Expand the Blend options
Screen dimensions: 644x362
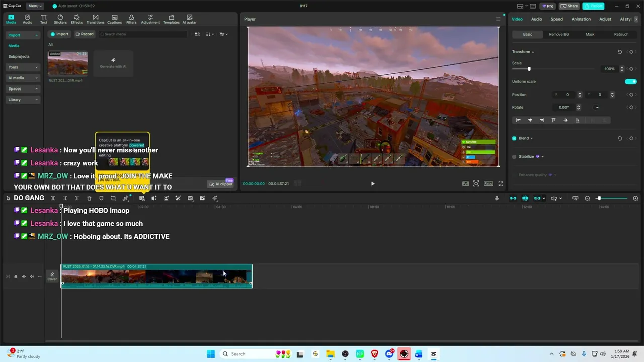tap(531, 138)
